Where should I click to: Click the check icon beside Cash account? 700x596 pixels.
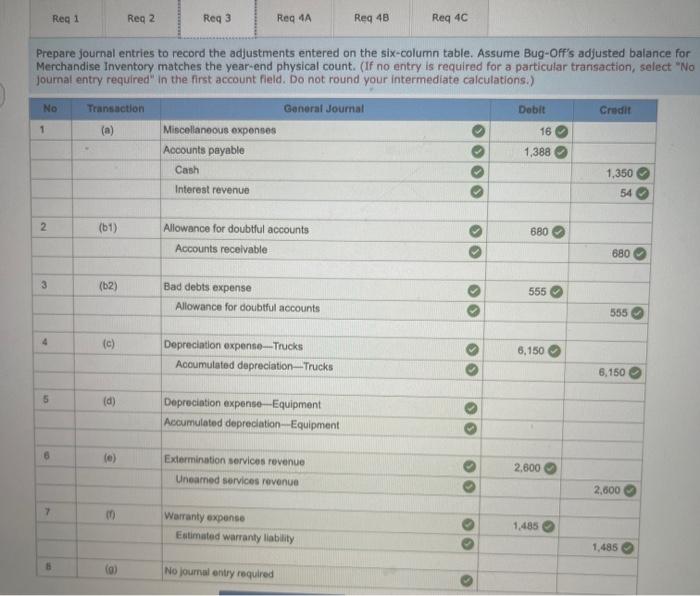click(x=477, y=172)
